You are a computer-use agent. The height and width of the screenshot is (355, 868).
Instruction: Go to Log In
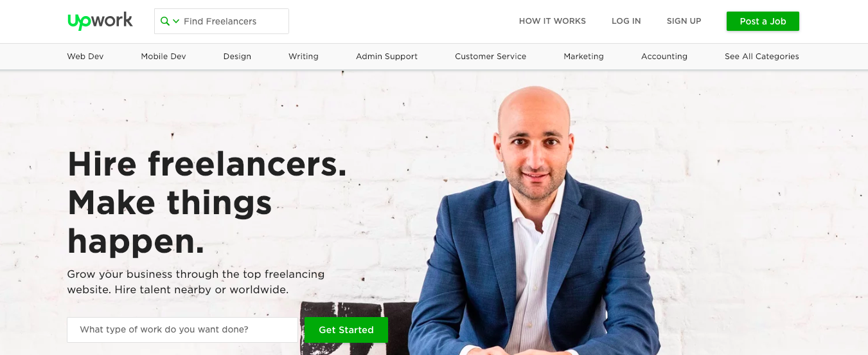tap(626, 21)
